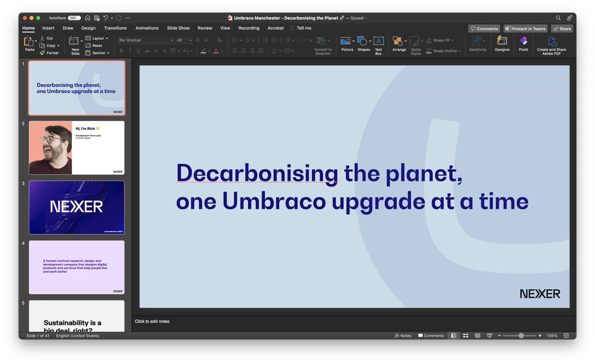Screen dimensions: 595x364
Task: Reset the slide layout
Action: click(94, 46)
